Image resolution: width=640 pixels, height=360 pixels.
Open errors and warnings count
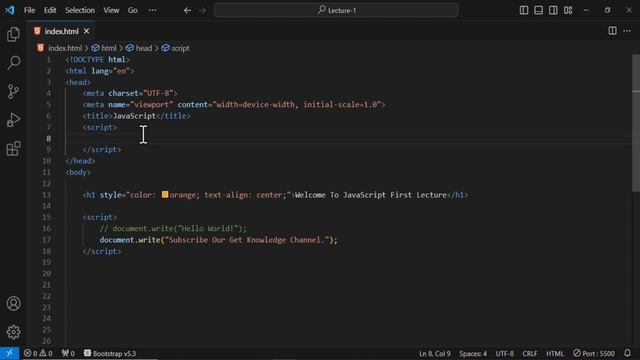38,353
